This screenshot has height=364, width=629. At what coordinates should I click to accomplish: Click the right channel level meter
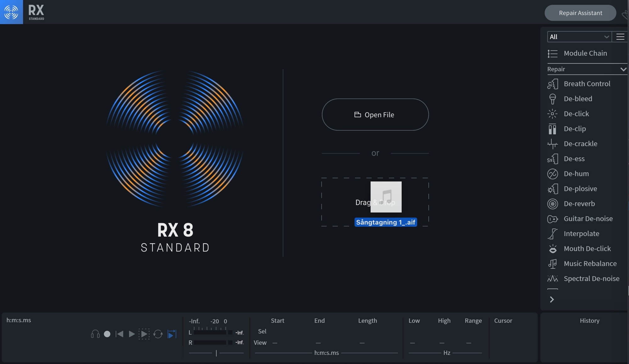[209, 342]
